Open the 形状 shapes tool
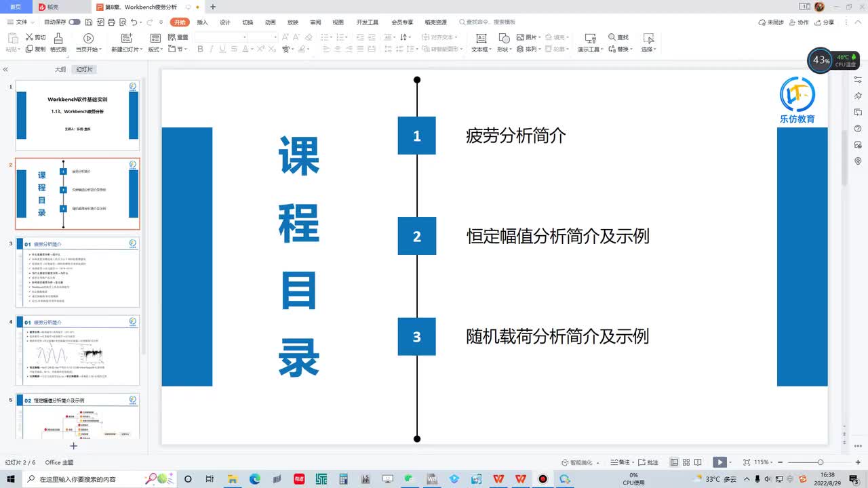The height and width of the screenshot is (488, 868). [x=504, y=43]
